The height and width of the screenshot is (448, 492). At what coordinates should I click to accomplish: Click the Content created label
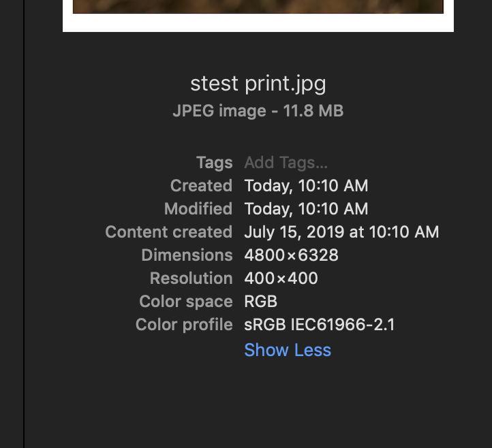168,232
